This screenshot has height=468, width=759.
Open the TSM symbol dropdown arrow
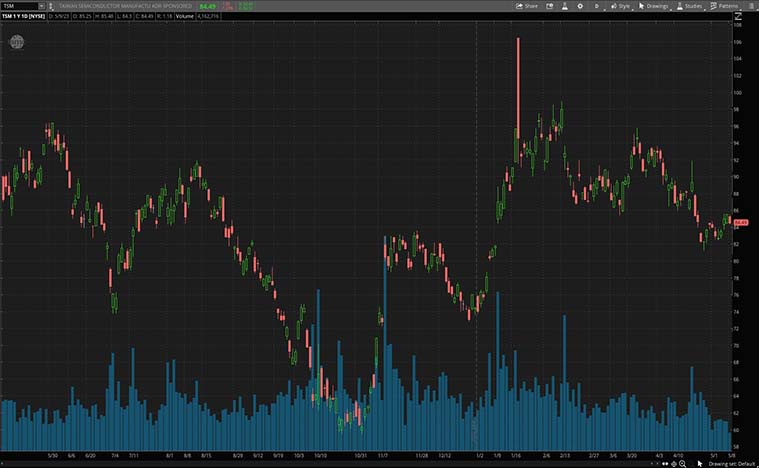42,6
